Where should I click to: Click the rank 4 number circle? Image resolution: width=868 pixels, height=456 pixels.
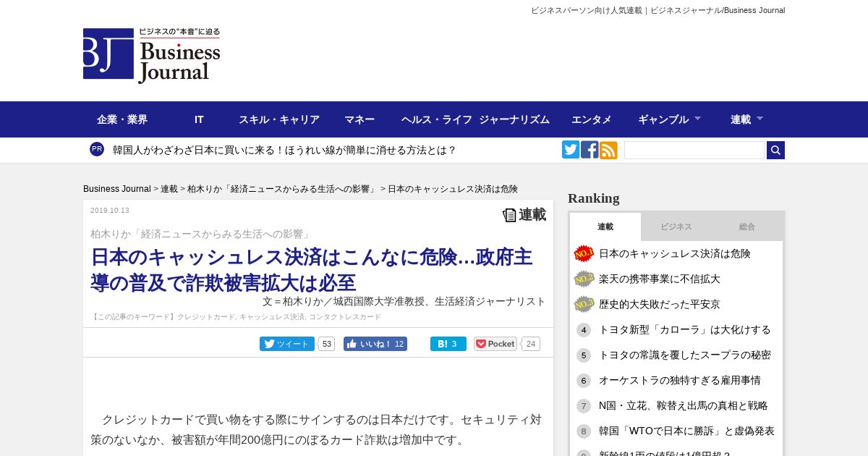(584, 330)
